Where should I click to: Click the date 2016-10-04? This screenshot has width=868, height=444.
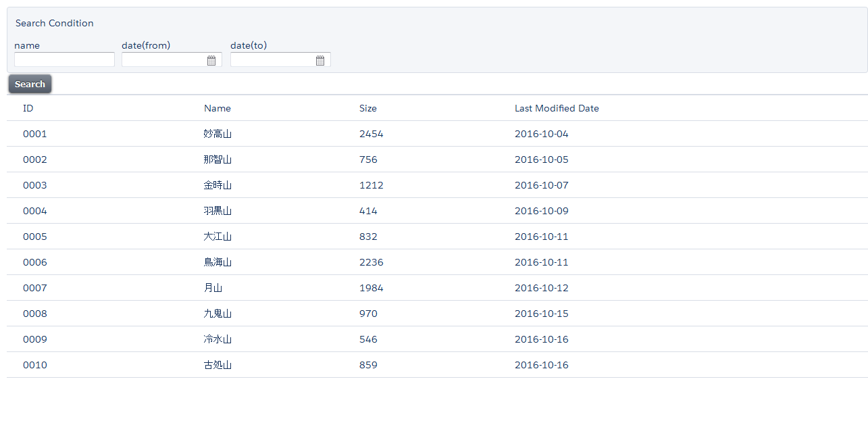tap(542, 134)
